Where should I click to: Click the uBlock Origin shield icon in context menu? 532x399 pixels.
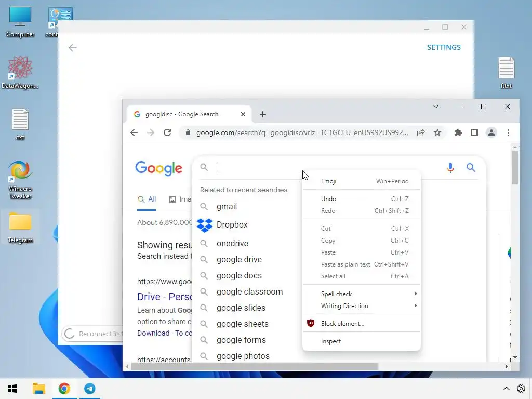tap(311, 323)
